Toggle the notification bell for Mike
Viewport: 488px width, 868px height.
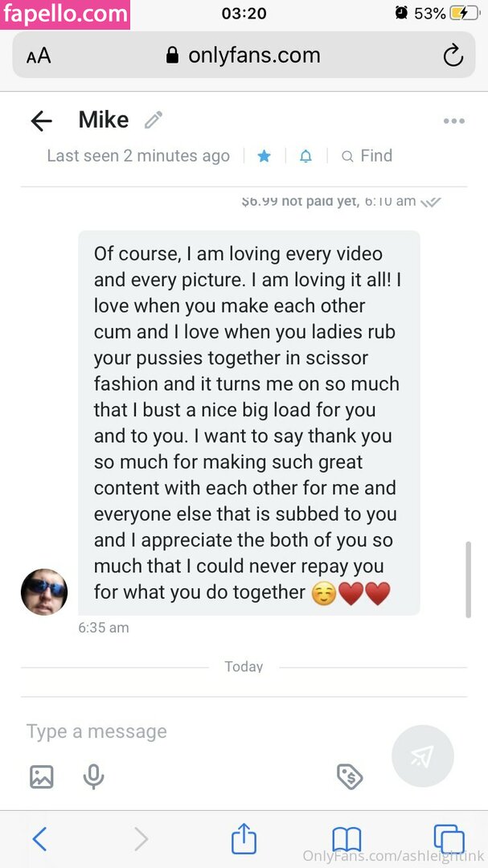coord(306,157)
